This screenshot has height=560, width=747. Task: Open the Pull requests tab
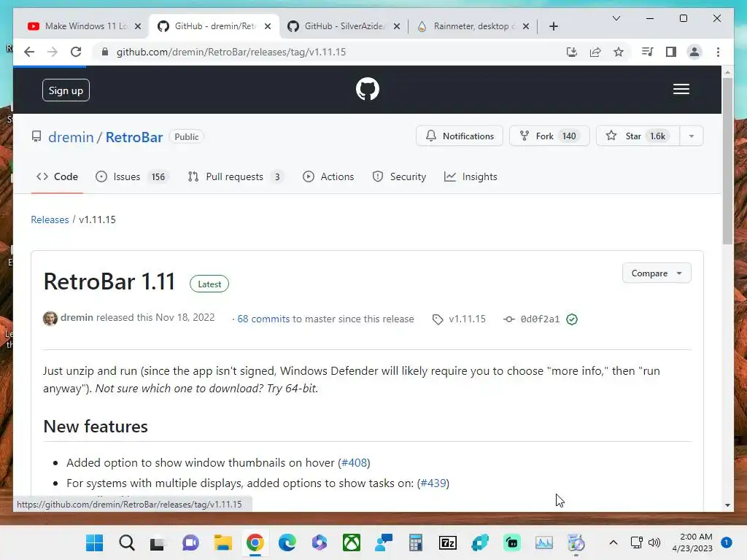click(236, 176)
